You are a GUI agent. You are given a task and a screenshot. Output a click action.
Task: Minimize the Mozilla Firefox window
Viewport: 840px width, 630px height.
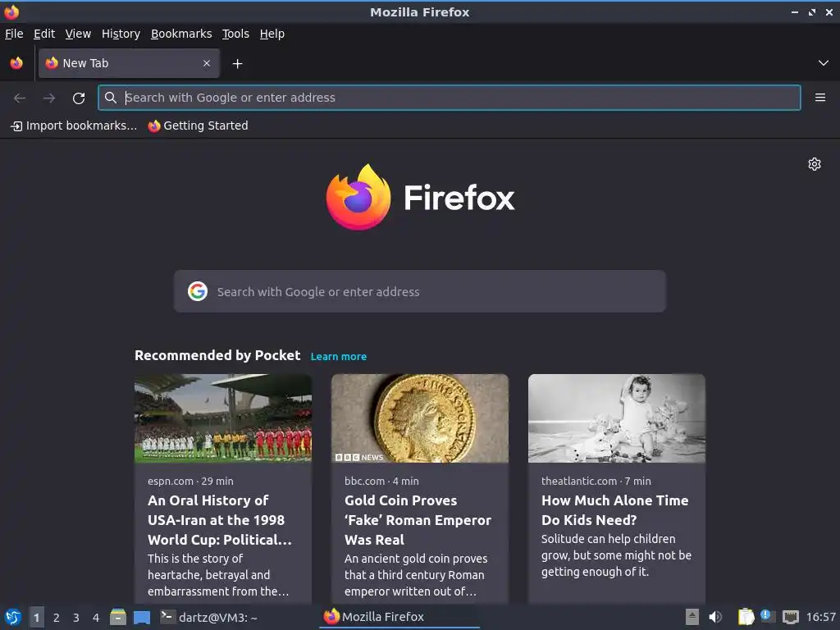tap(794, 11)
